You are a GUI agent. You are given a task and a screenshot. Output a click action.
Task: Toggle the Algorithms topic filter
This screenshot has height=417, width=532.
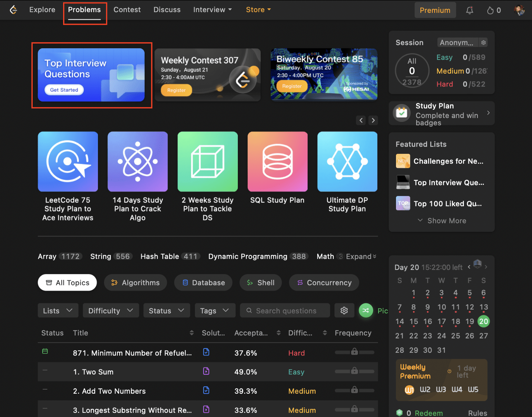point(135,283)
